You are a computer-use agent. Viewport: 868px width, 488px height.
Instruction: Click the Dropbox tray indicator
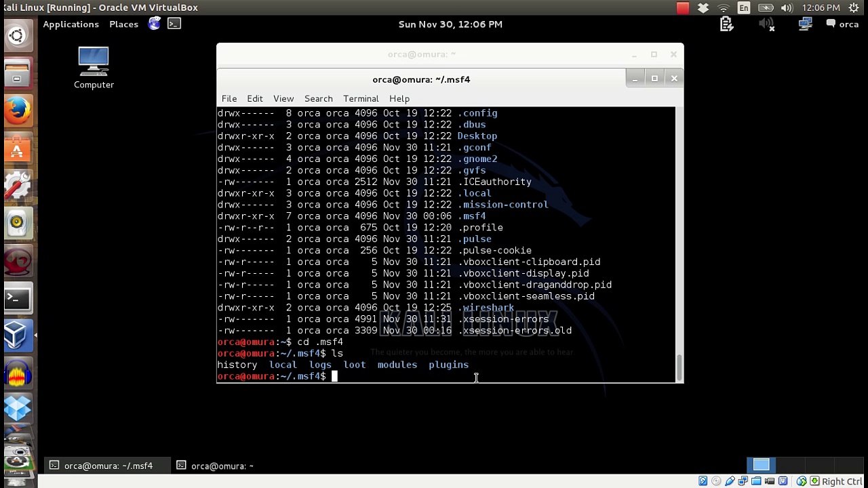pyautogui.click(x=703, y=7)
